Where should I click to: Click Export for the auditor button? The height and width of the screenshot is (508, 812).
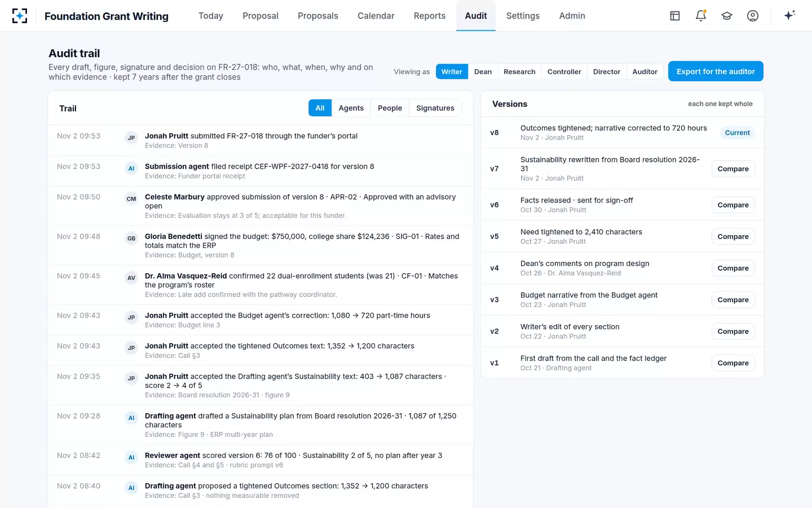tap(716, 71)
